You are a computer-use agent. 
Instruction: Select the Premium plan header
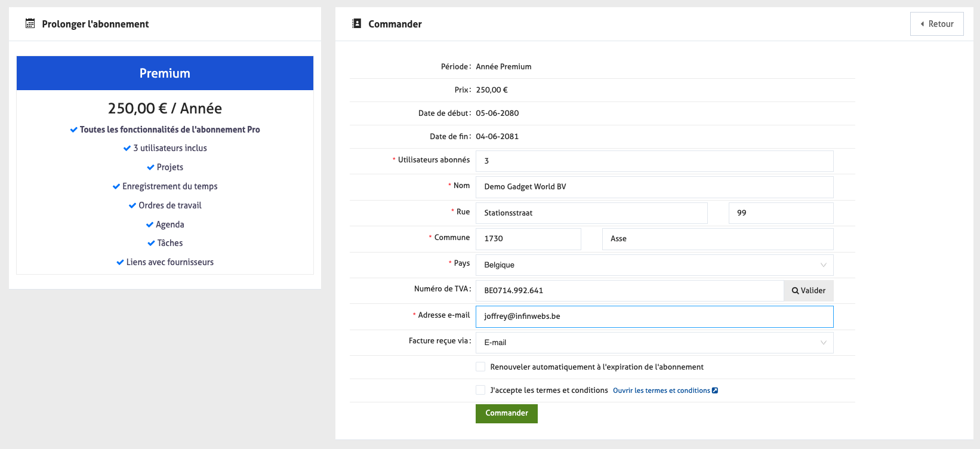point(165,73)
